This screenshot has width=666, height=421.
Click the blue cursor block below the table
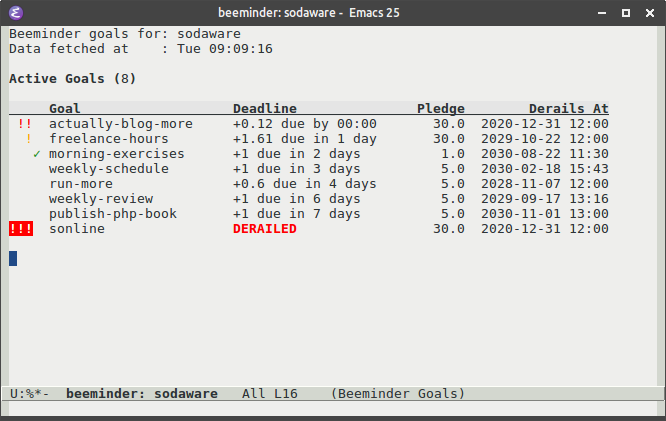[x=13, y=259]
